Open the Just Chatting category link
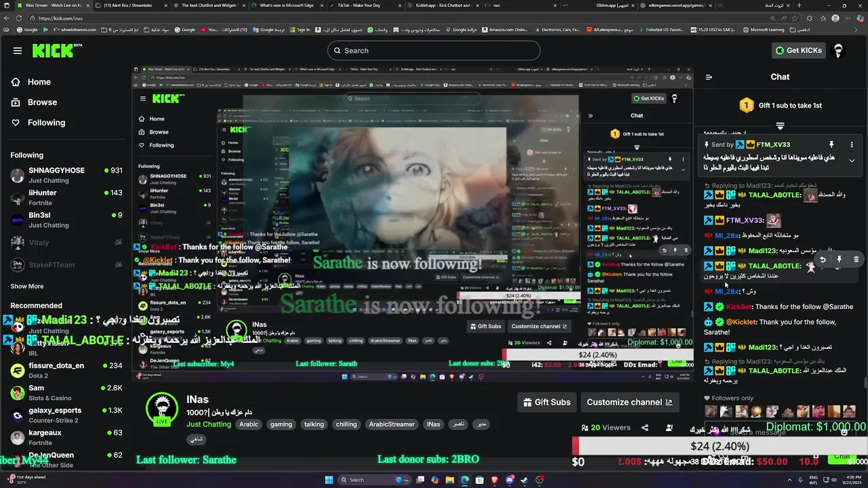The image size is (868, 488). [209, 424]
